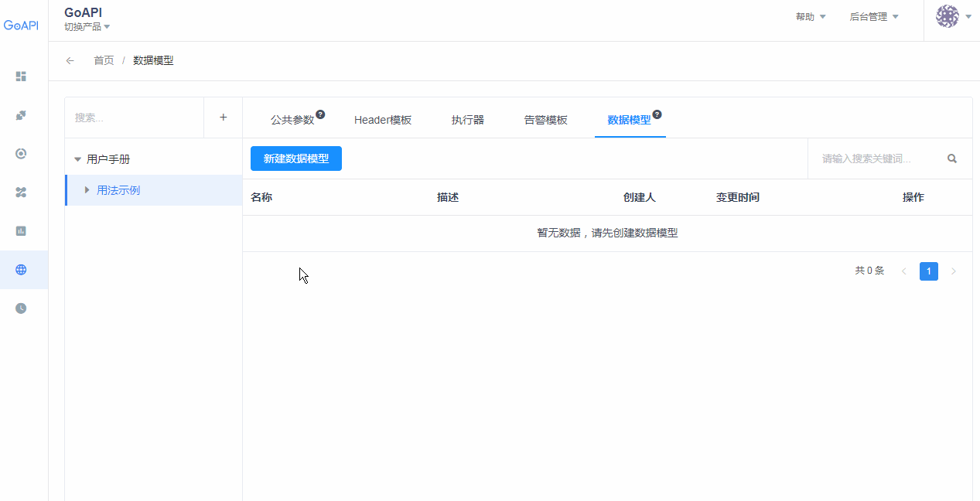
Task: Select the 用户手册 tree item
Action: [108, 159]
